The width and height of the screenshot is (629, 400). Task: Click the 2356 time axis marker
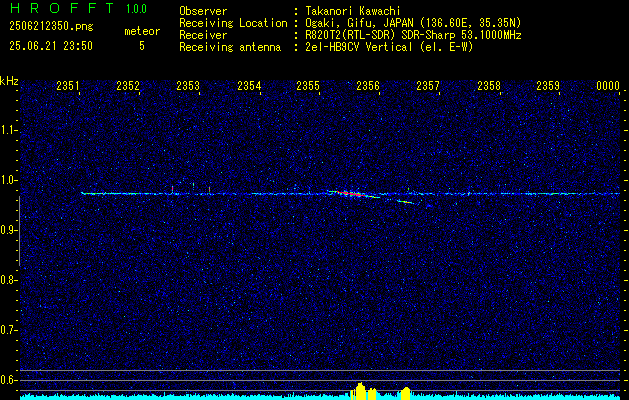pyautogui.click(x=368, y=85)
